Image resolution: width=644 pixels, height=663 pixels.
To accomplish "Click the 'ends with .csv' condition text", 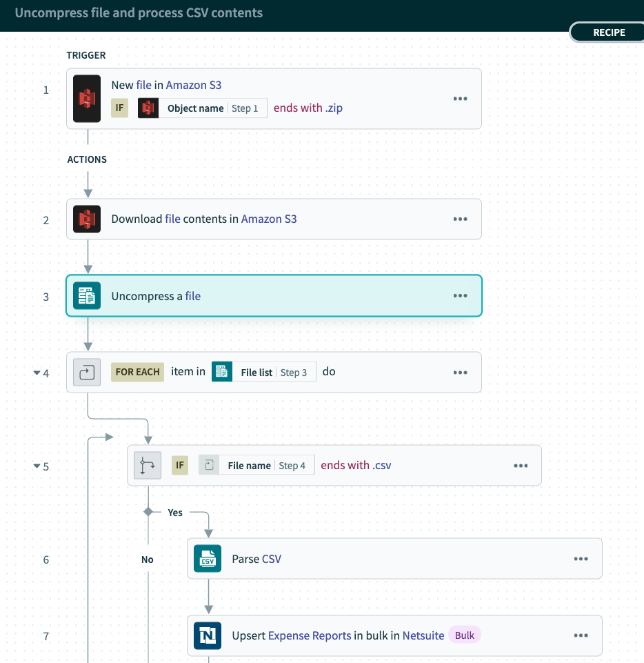I will tap(356, 466).
